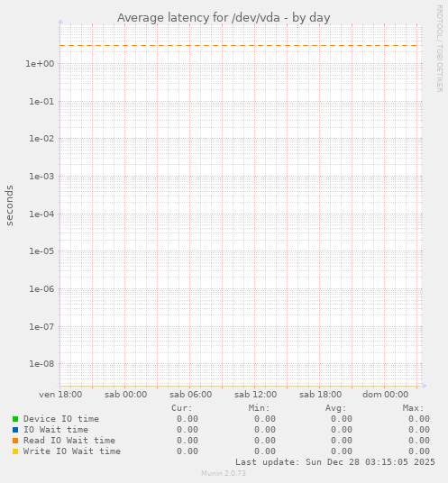Click the x-axis label 'sab 18:00'
The image size is (448, 483).
tap(320, 395)
